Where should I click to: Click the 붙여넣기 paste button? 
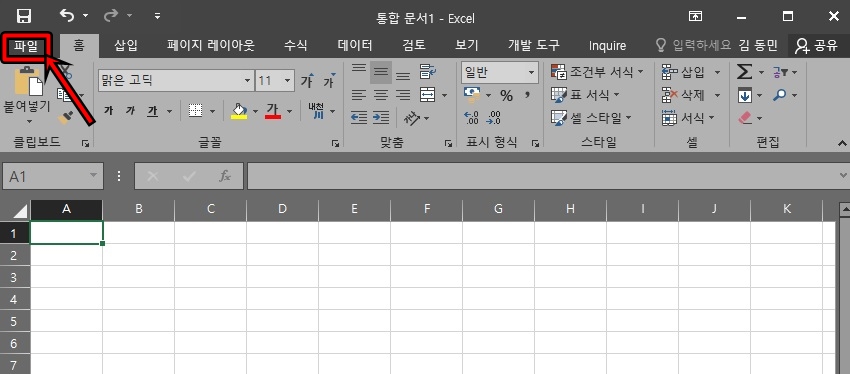pos(27,95)
